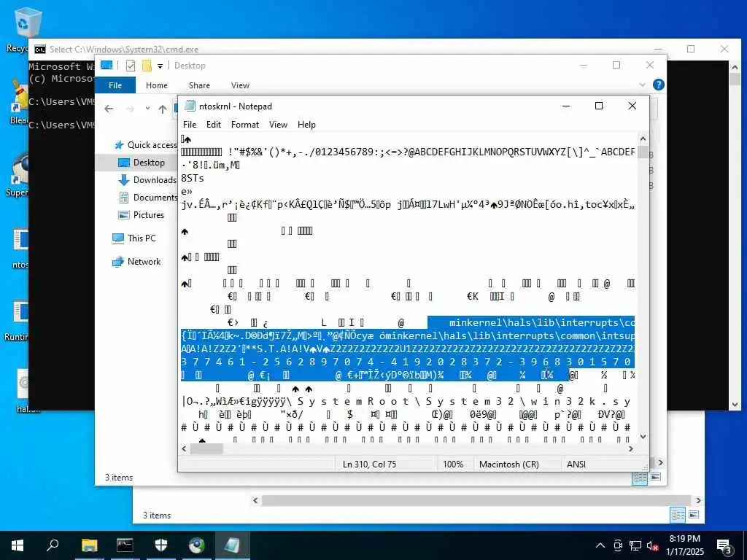Click the network tray icon
The image size is (747, 560).
635,545
